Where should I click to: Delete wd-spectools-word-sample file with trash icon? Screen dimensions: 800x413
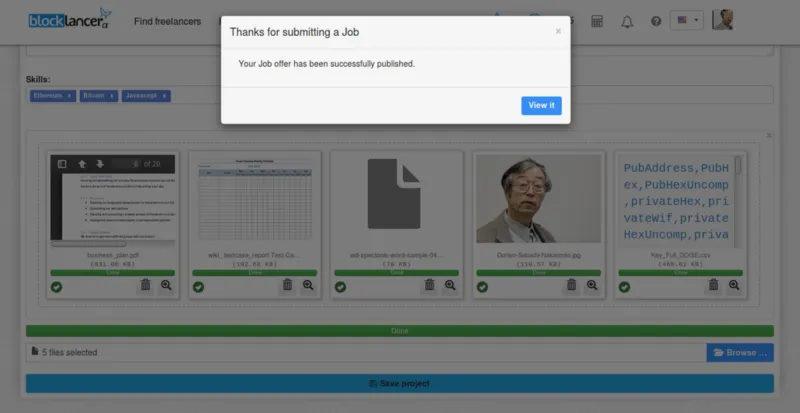coord(430,285)
